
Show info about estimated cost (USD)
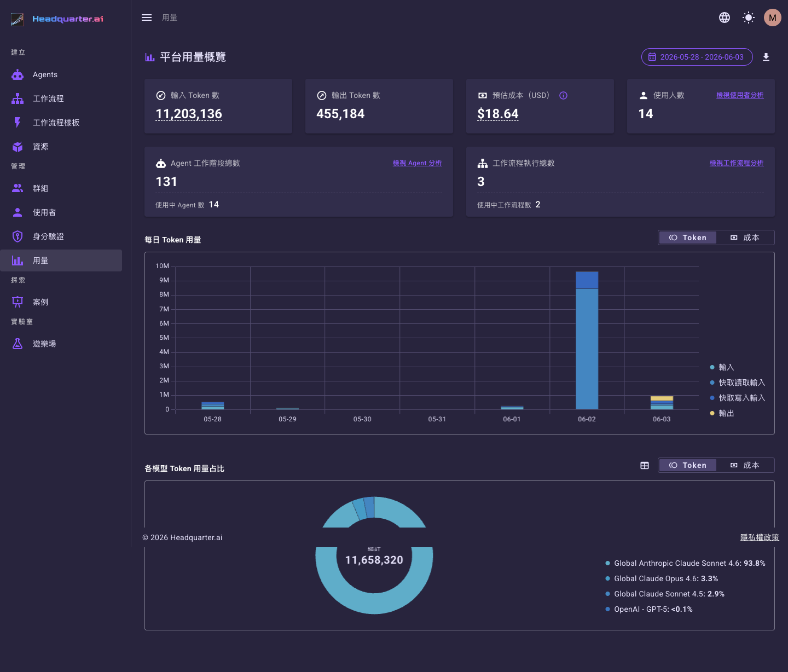(563, 95)
